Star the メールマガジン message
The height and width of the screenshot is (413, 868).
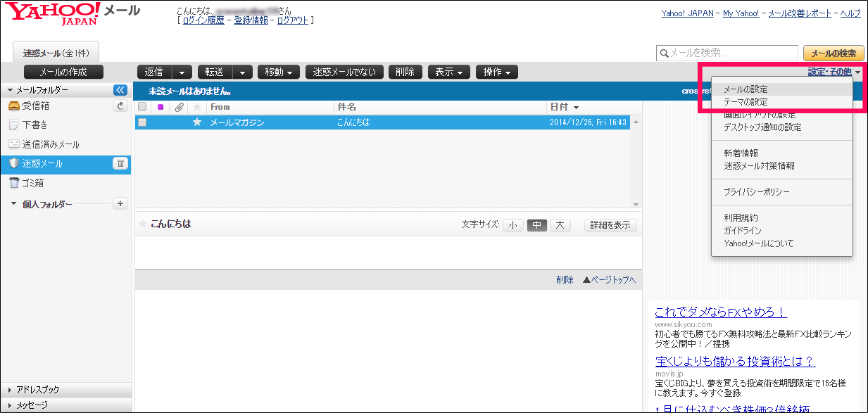[x=197, y=122]
